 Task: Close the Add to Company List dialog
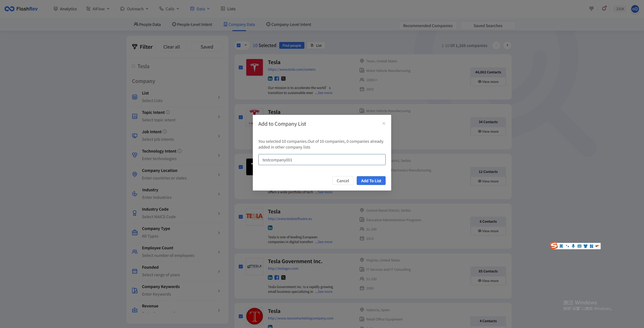[384, 123]
